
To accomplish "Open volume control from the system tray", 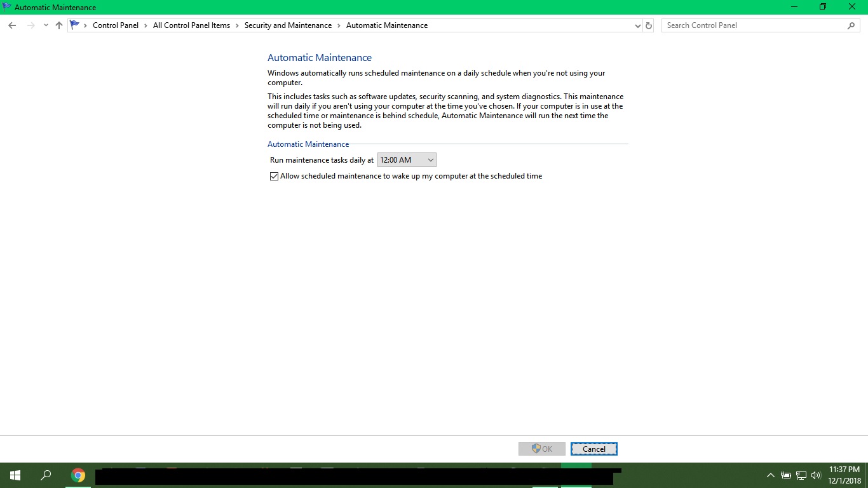I will click(816, 475).
